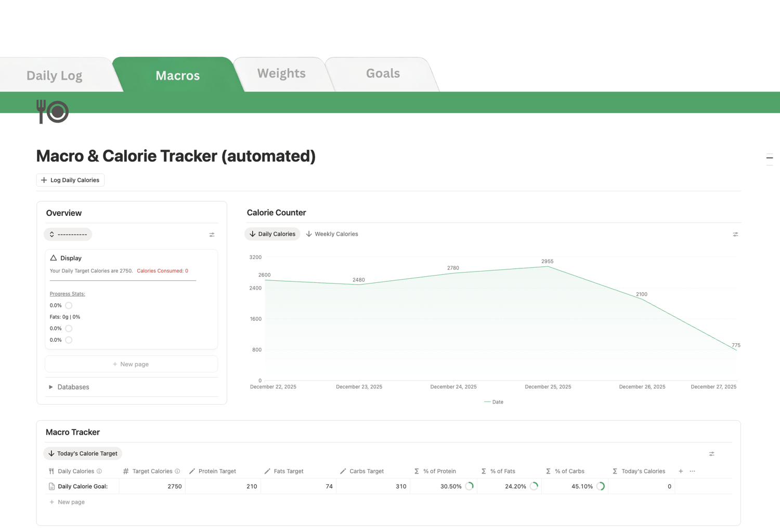780x532 pixels.
Task: Edit the Target Calories cell 2750
Action: pyautogui.click(x=152, y=486)
